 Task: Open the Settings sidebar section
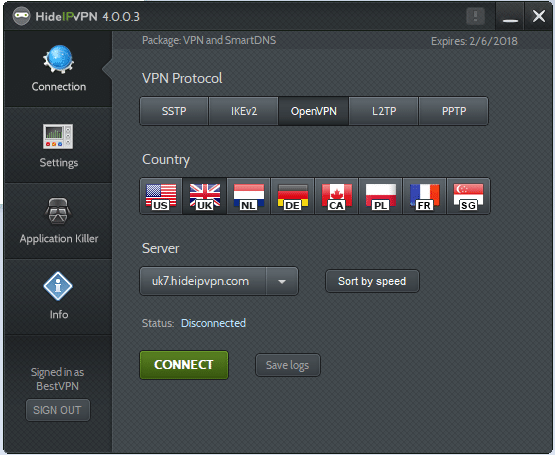click(x=58, y=146)
